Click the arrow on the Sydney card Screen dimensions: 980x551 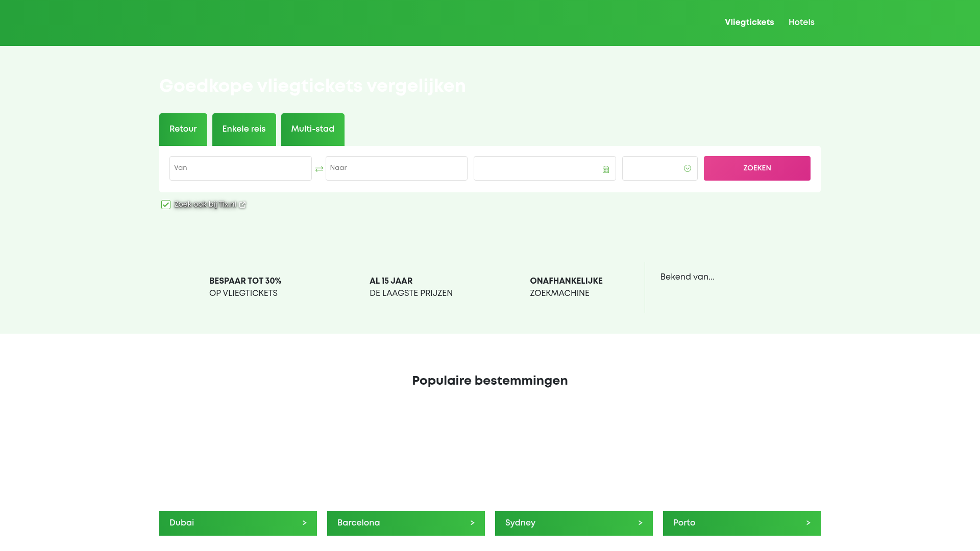pos(640,523)
